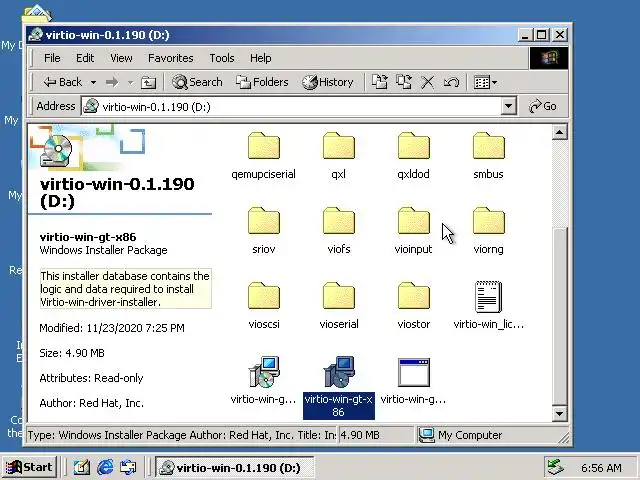
Task: Open the Back history dropdown arrow
Action: 93,82
